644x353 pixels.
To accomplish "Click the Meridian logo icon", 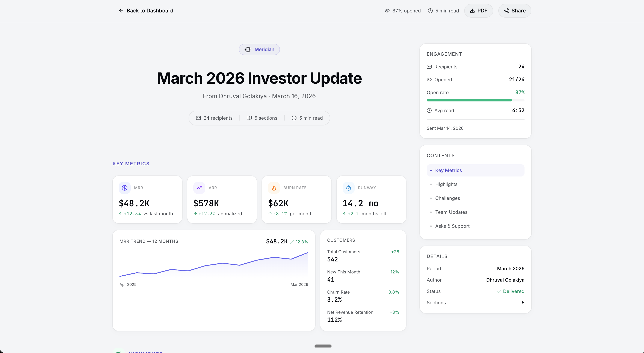I will pos(248,50).
